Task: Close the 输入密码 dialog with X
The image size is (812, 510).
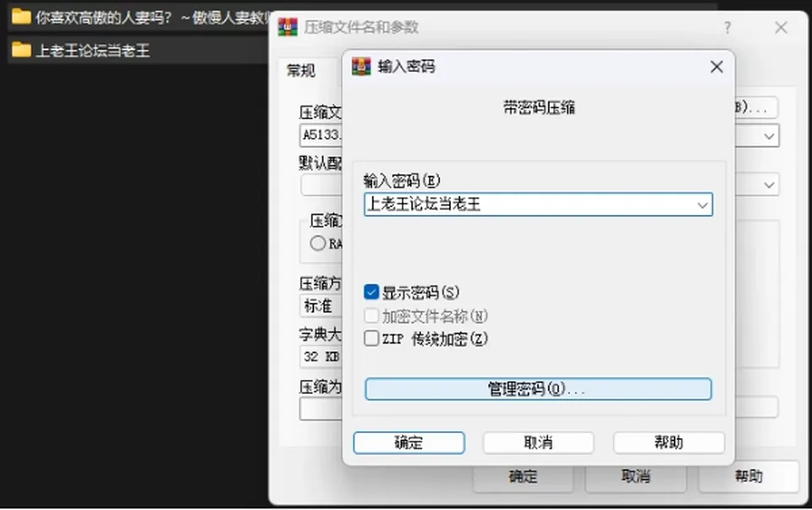Action: click(x=716, y=67)
